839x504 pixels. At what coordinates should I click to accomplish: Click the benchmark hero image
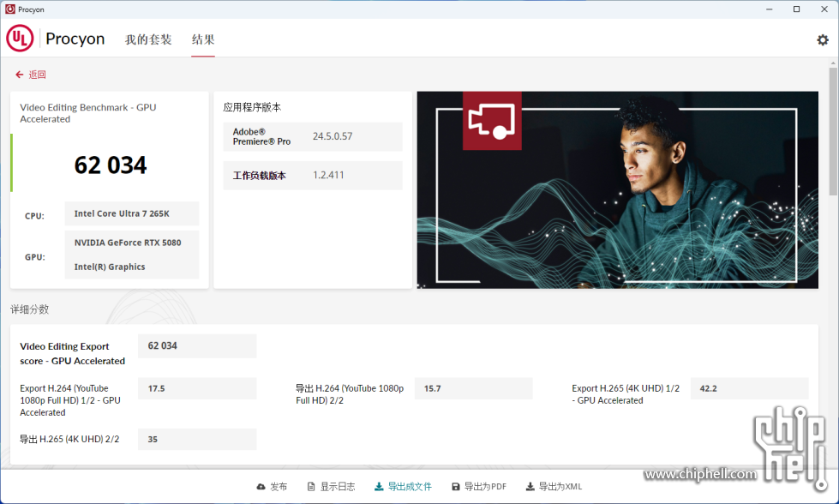click(x=618, y=190)
